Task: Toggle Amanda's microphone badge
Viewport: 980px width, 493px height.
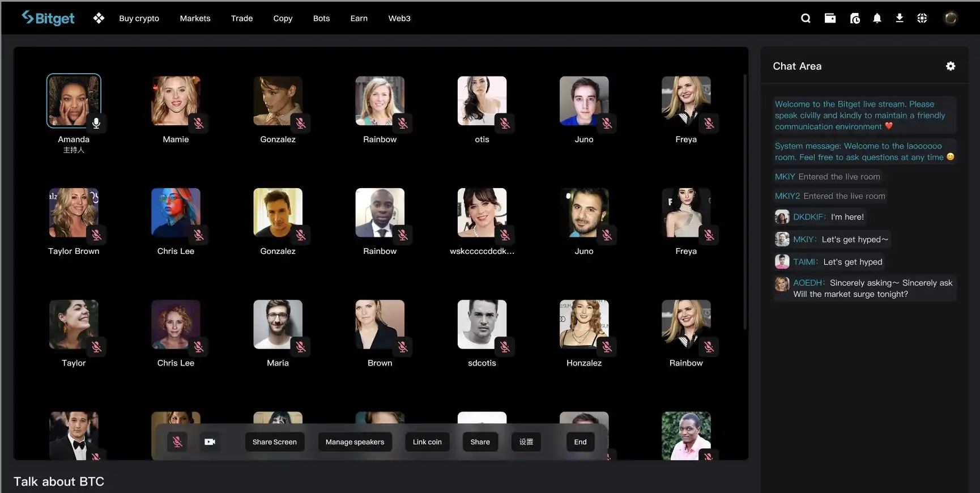Action: pos(96,123)
